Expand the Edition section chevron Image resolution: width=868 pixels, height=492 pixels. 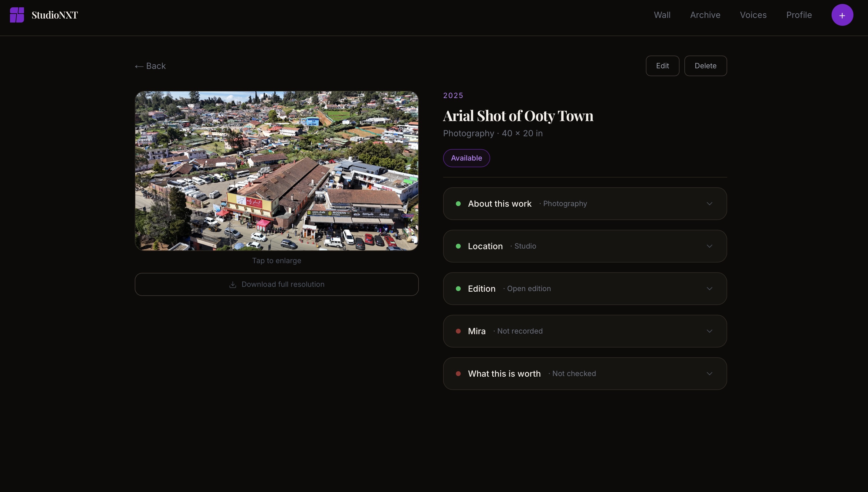click(x=709, y=289)
